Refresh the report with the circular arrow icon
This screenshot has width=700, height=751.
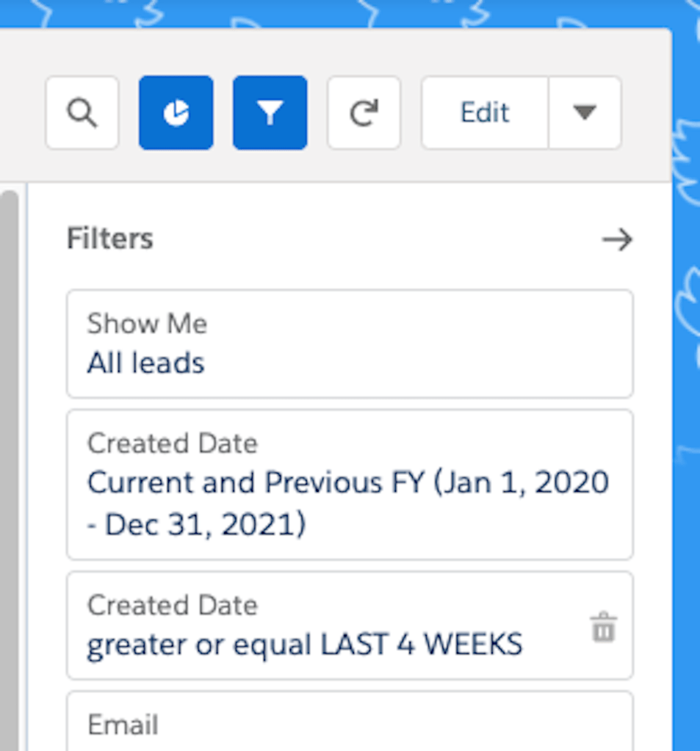tap(364, 113)
